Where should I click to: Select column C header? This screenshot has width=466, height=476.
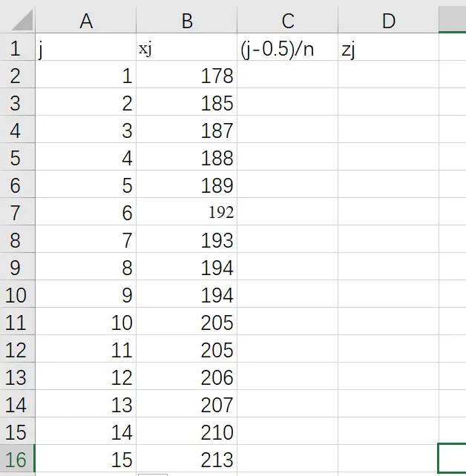287,21
